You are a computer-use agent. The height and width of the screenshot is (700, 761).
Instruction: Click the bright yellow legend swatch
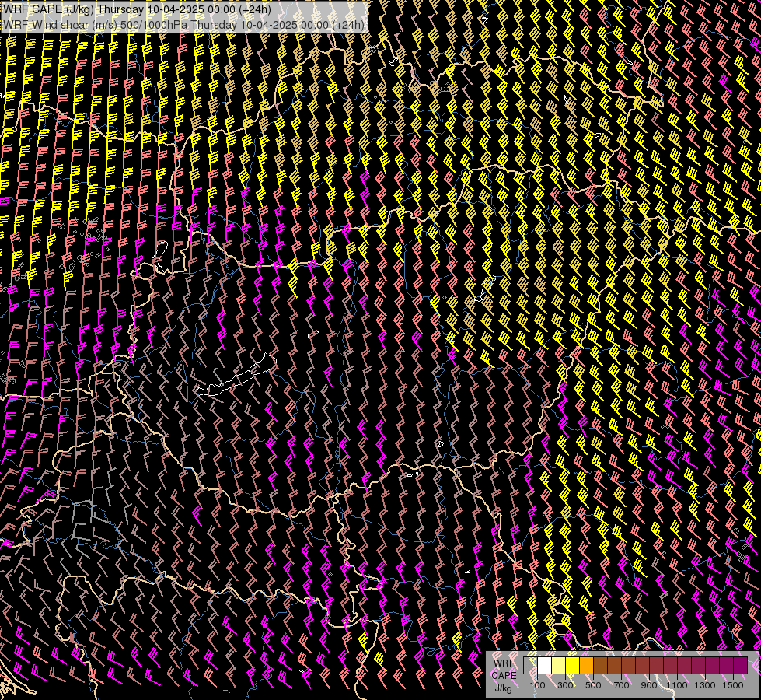pos(573,665)
